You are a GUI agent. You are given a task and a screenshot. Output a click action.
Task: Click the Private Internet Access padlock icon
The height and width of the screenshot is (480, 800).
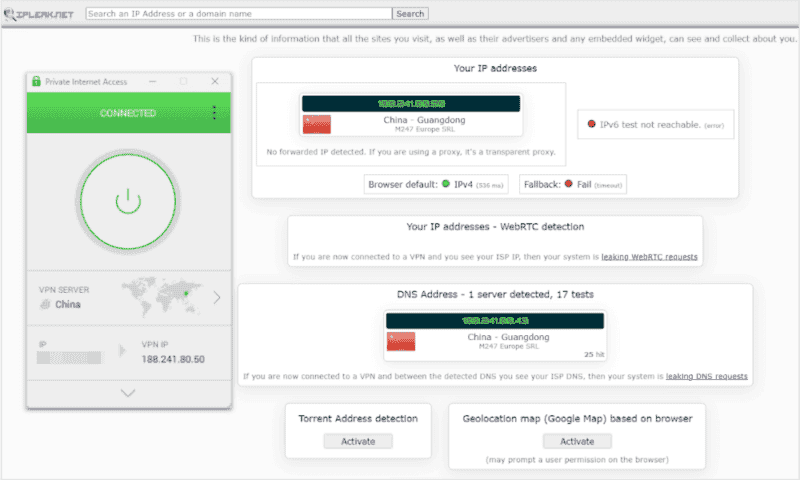point(36,82)
